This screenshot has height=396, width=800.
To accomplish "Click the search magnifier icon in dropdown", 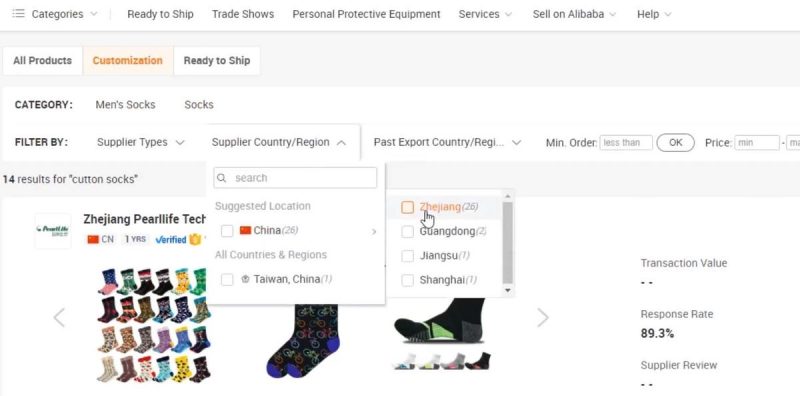I will 222,178.
